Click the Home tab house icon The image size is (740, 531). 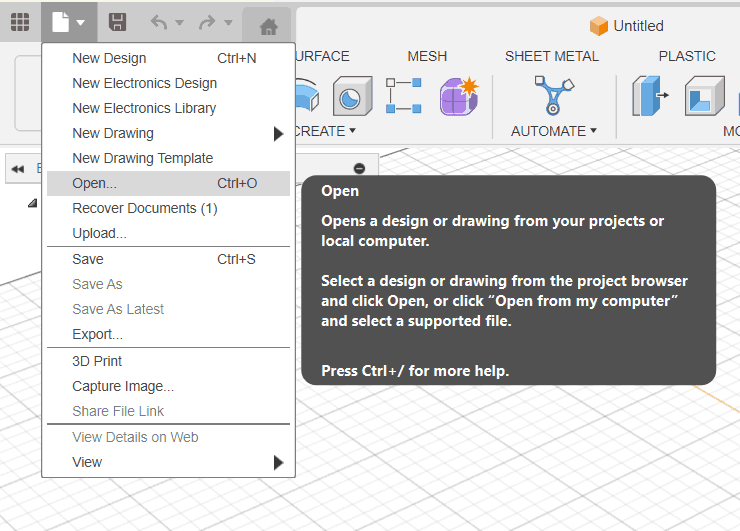coord(269,26)
